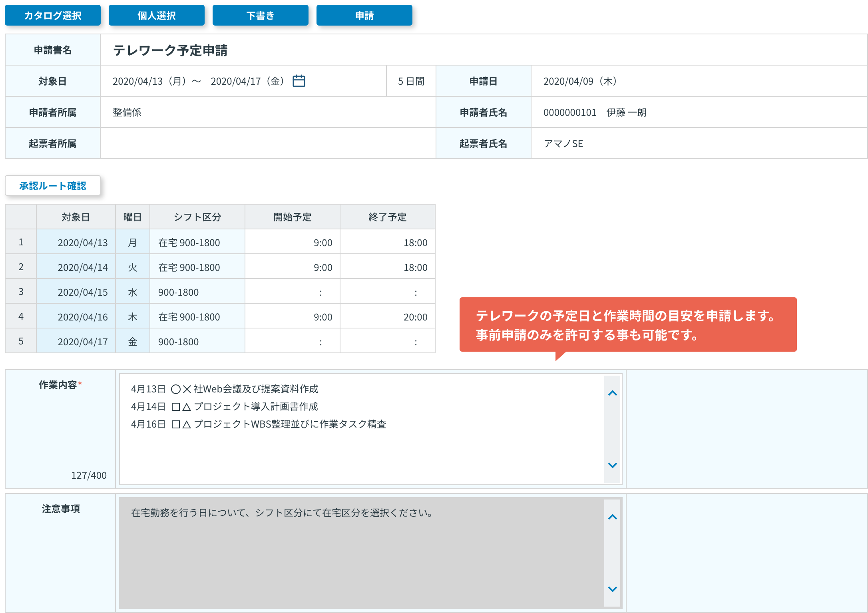Click date cell 2020/04/15

click(76, 292)
